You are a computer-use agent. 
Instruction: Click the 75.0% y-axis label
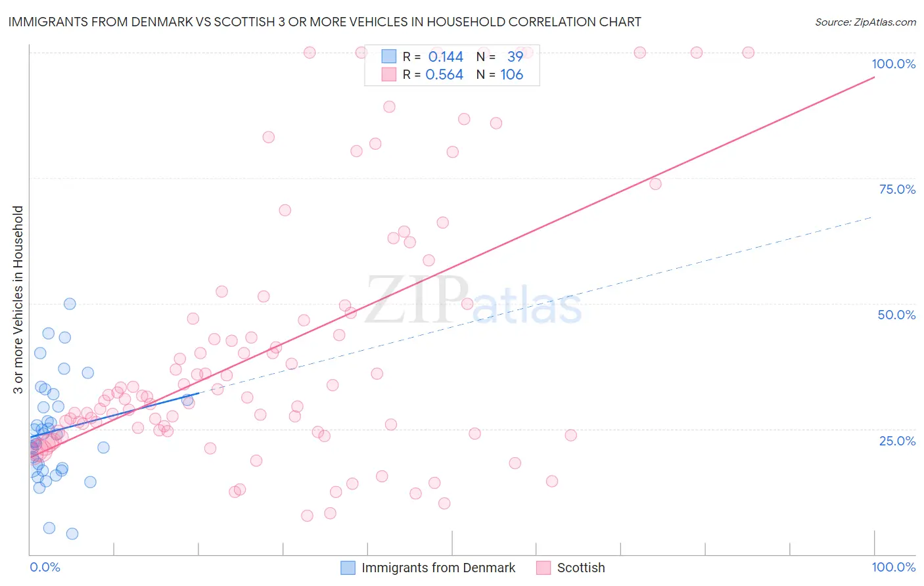click(x=897, y=189)
